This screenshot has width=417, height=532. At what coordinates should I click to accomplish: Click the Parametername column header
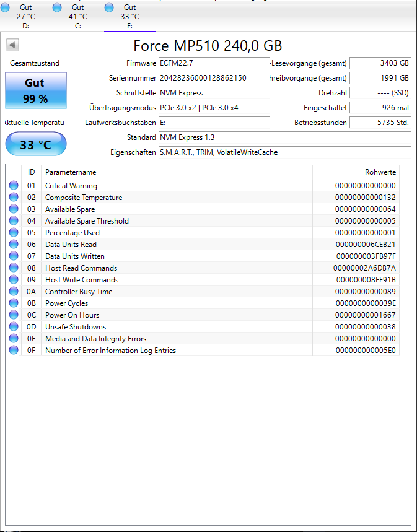point(177,172)
